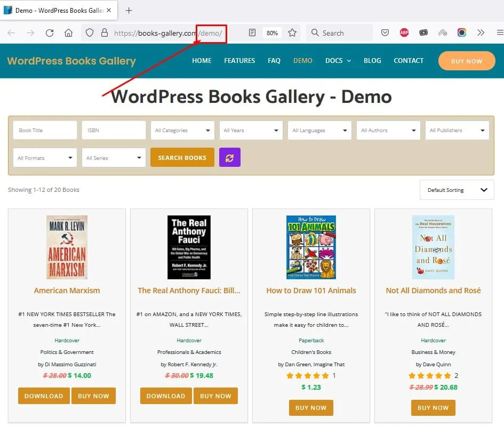The height and width of the screenshot is (427, 504).
Task: Click Not All Diamonds and Rosé cover
Action: [x=433, y=247]
